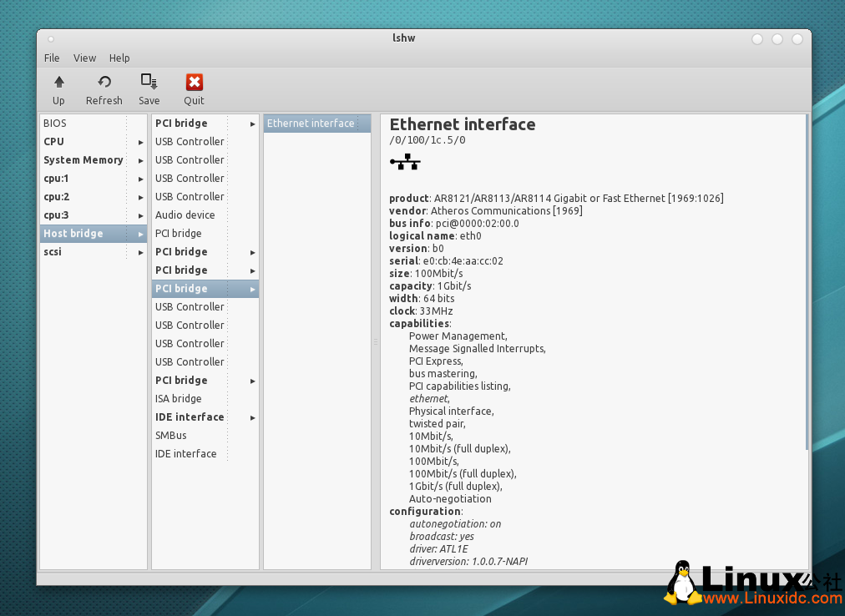Click the pane splitter handle before details
845x616 pixels.
tap(376, 341)
